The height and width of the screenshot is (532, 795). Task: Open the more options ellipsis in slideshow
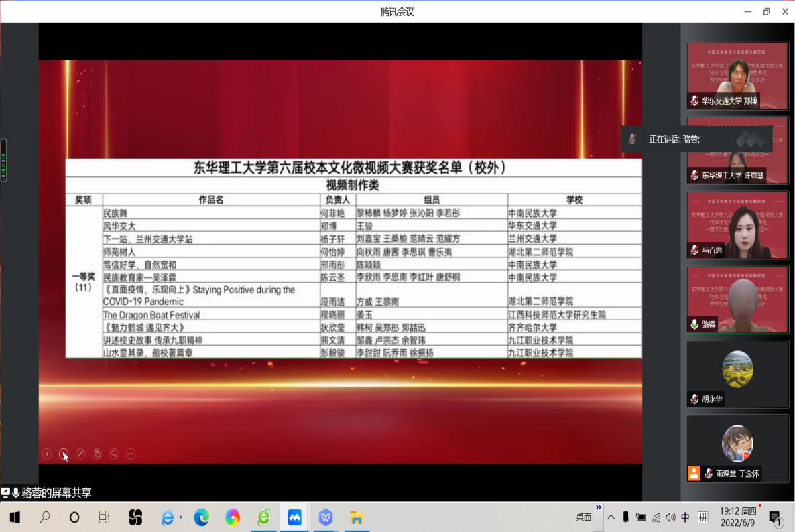pos(131,454)
